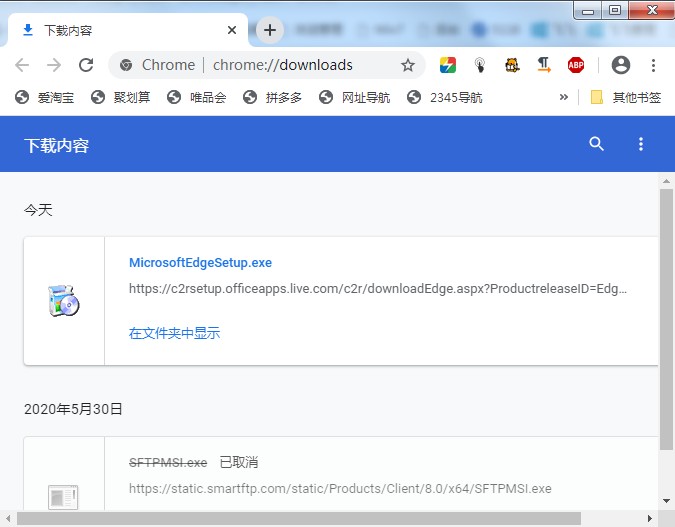Open the Tampermonkey-style monkey extension icon
The height and width of the screenshot is (527, 675).
click(x=512, y=65)
